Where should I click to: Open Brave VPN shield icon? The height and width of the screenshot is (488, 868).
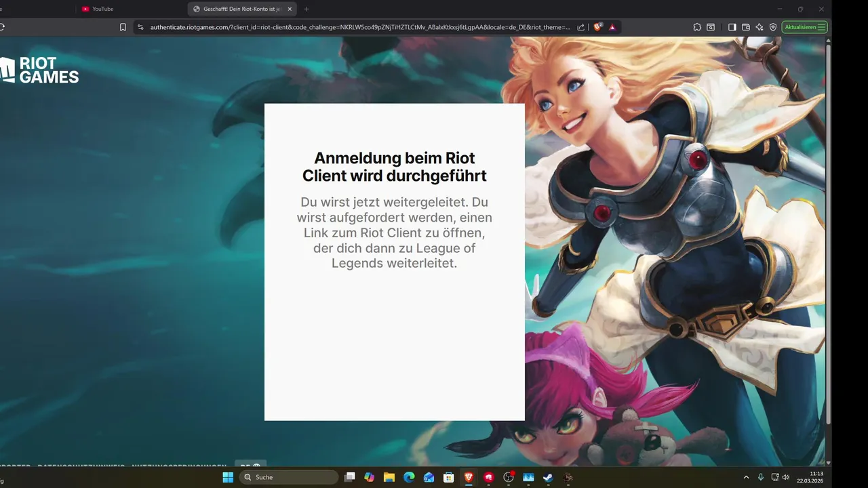[773, 27]
